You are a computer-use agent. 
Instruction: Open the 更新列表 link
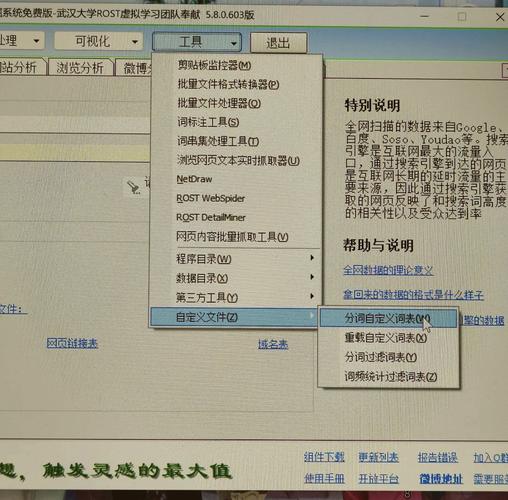[378, 457]
